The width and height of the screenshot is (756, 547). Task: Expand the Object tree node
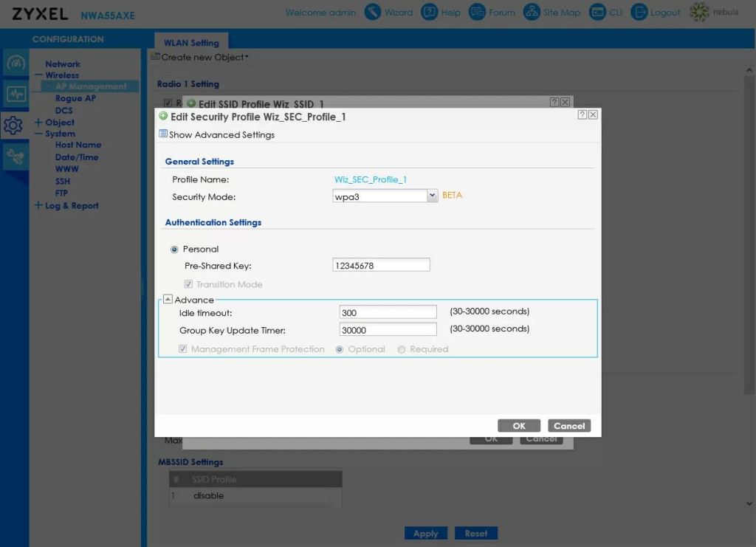point(38,123)
